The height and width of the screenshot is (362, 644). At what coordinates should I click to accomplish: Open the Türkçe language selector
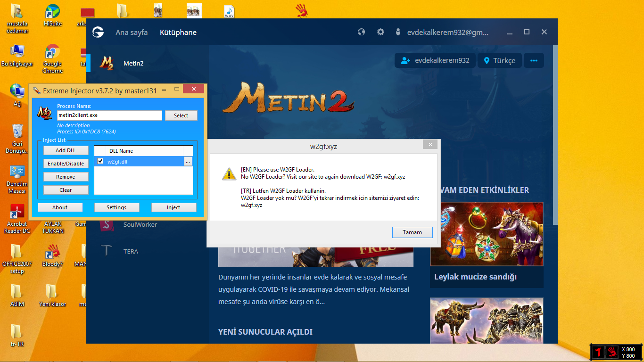click(500, 60)
